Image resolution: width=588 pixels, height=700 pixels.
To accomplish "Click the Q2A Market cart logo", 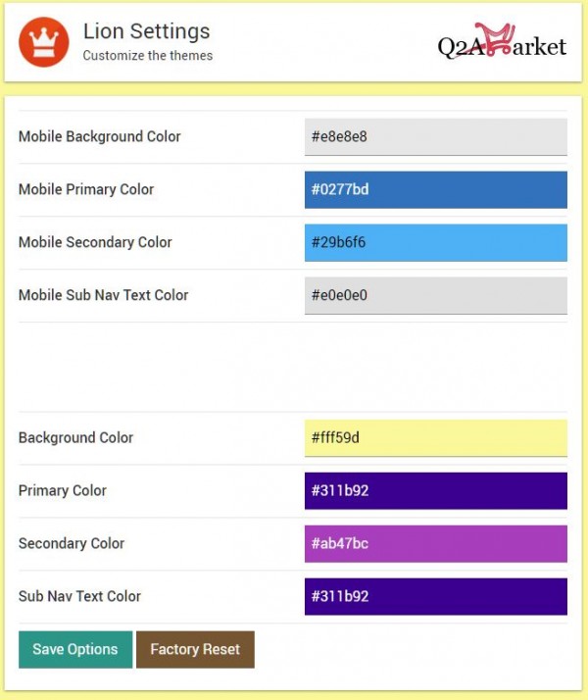I will pos(502,42).
